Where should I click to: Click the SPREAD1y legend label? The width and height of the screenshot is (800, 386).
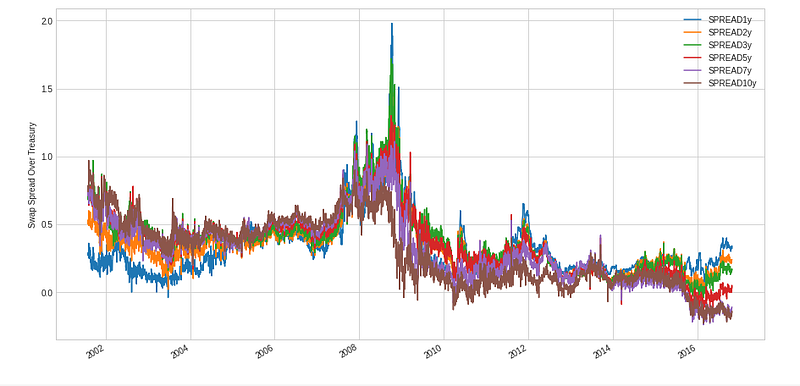[x=730, y=20]
